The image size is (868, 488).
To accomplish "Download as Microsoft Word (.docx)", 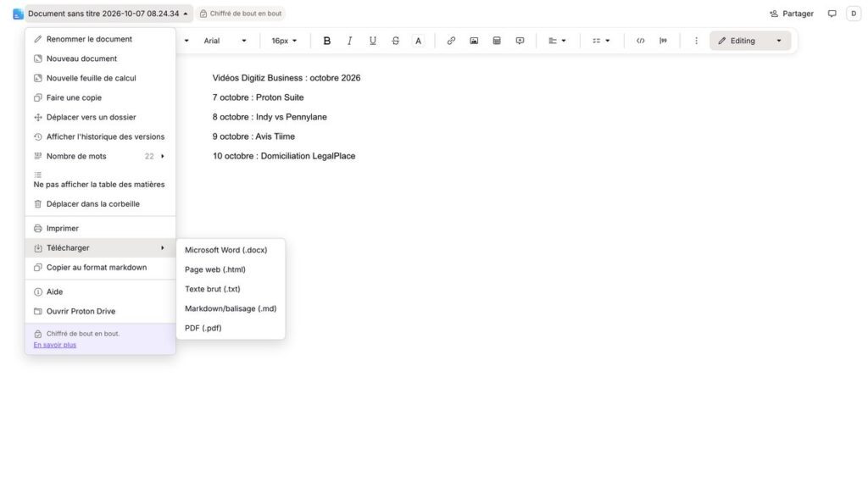I will click(x=231, y=250).
